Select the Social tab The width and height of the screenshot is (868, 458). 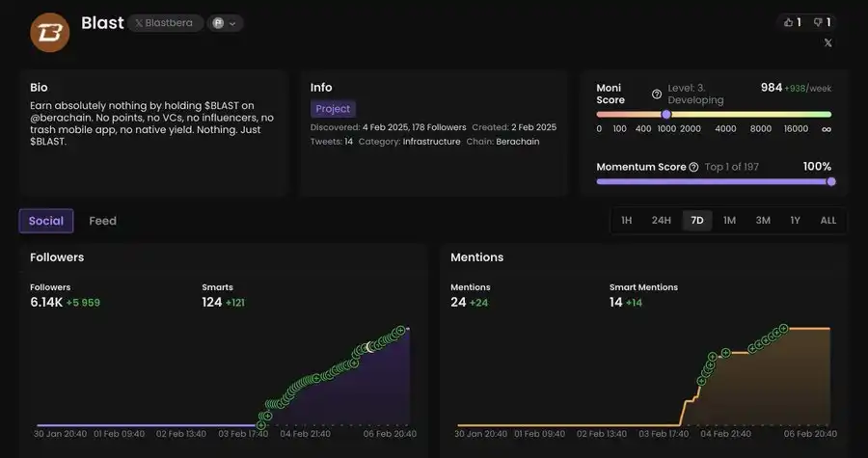pos(45,221)
